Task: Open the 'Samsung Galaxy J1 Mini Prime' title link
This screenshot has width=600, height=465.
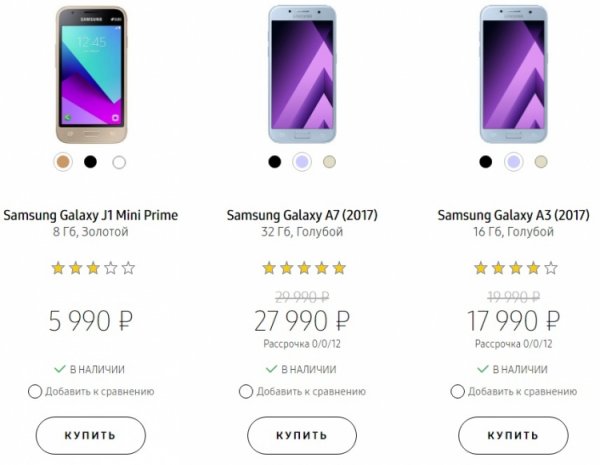Action: [90, 215]
